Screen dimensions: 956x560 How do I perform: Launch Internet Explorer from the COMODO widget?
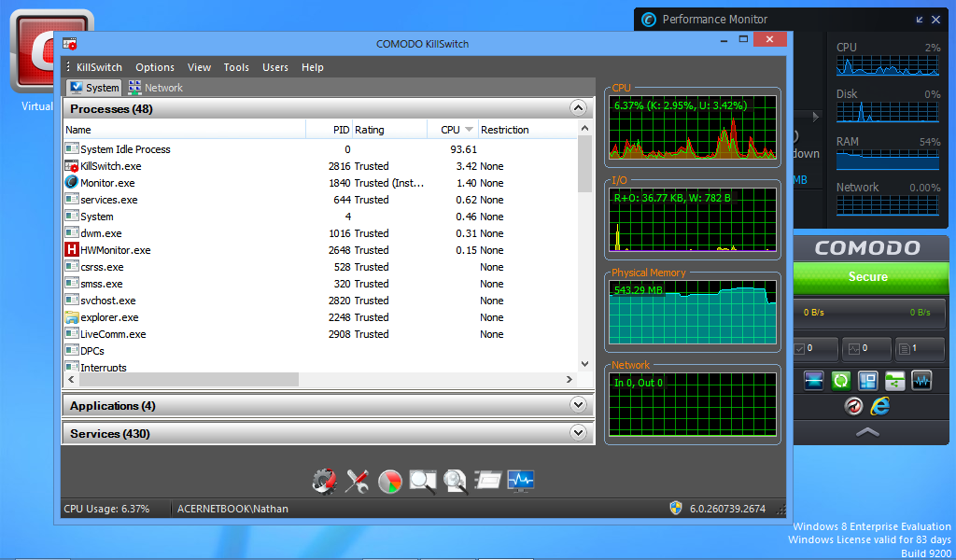coord(879,406)
